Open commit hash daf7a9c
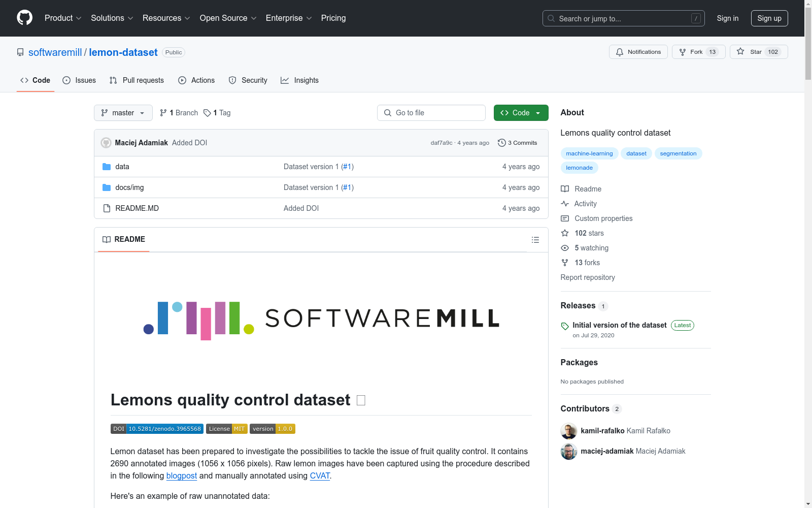The height and width of the screenshot is (508, 812). (442, 143)
